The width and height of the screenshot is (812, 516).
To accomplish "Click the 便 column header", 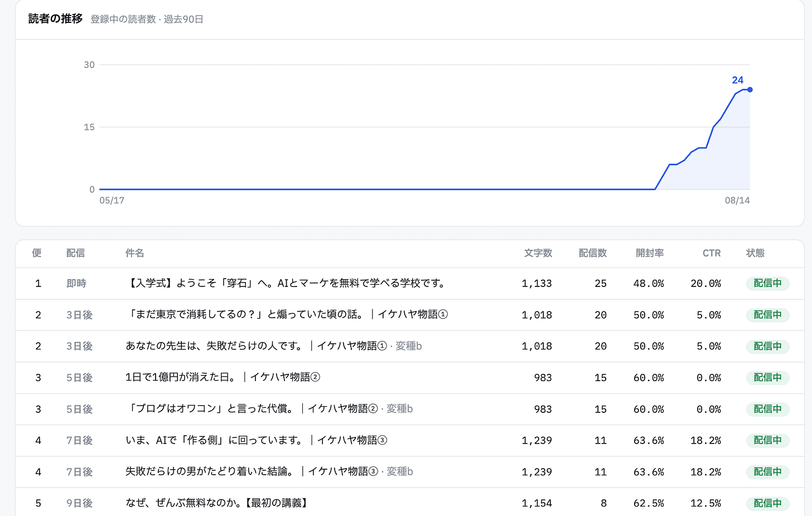I will click(x=37, y=253).
